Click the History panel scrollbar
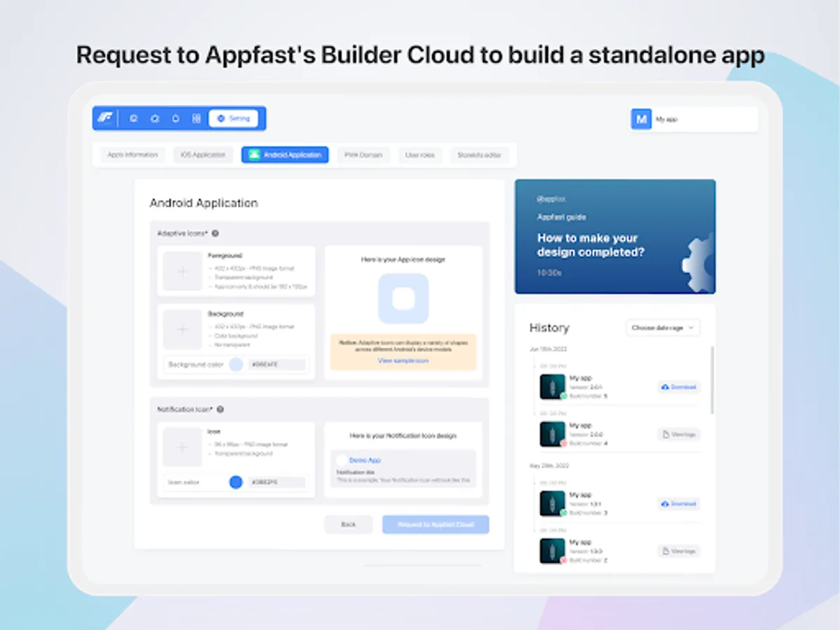Viewport: 840px width, 630px height. (713, 379)
